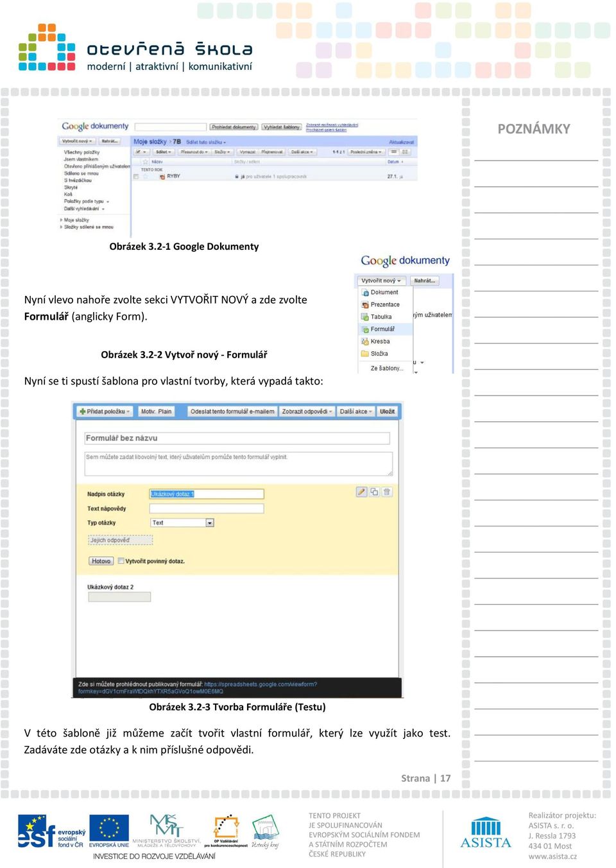The height and width of the screenshot is (868, 616).
Task: Click the 'Motiv: Plain' theme button
Action: click(x=156, y=412)
